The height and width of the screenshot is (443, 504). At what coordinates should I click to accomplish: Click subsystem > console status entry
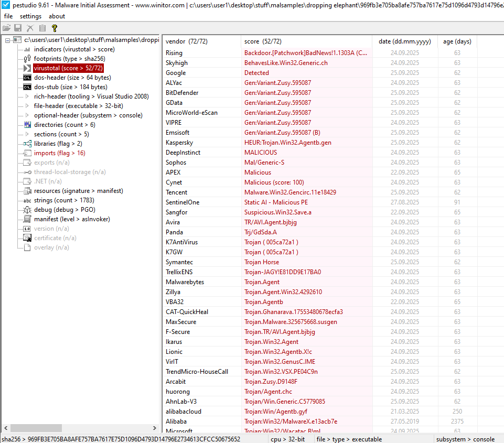465,439
